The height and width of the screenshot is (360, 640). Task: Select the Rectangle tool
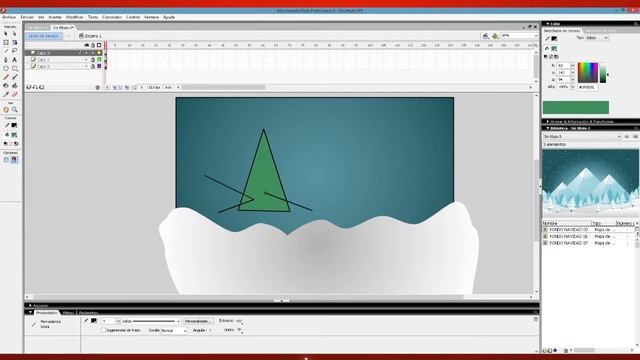[15, 68]
